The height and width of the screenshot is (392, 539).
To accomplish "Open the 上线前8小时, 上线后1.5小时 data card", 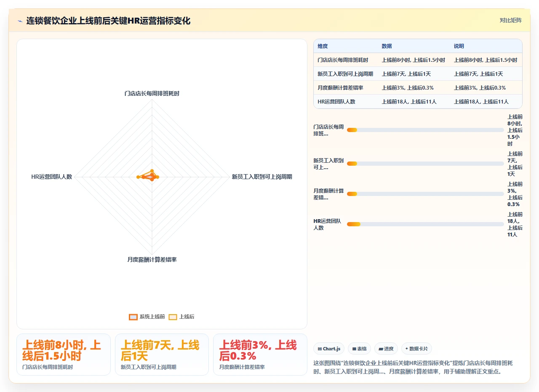I will (x=64, y=355).
